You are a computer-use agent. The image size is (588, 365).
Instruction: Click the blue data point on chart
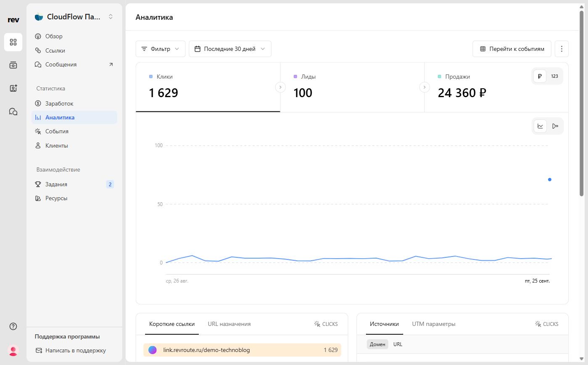point(550,180)
